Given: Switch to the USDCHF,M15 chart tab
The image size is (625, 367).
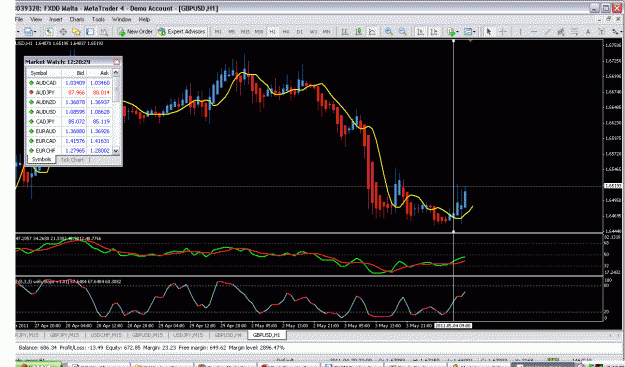Looking at the screenshot, I should (x=106, y=335).
